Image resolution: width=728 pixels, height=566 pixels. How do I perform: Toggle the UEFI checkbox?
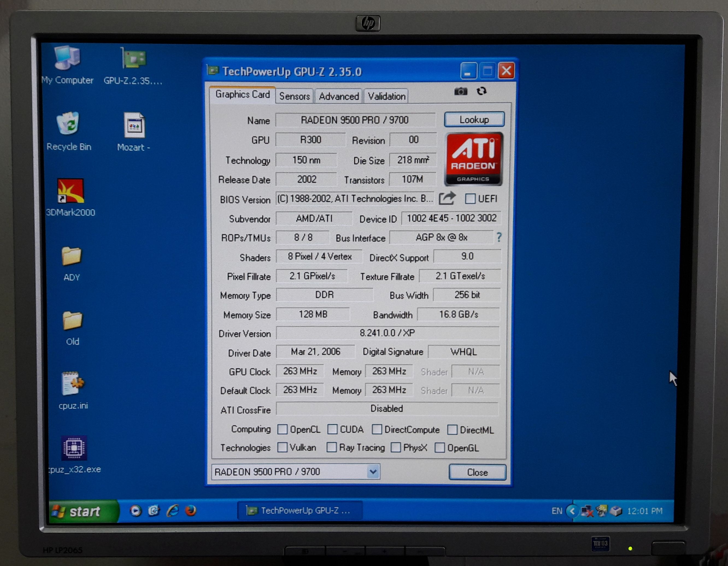[470, 199]
